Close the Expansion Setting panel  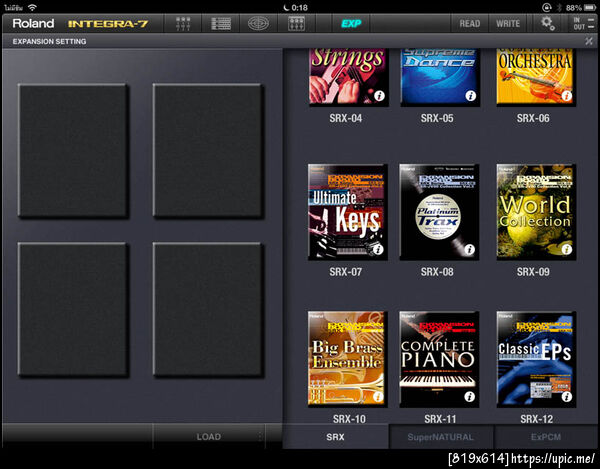589,41
